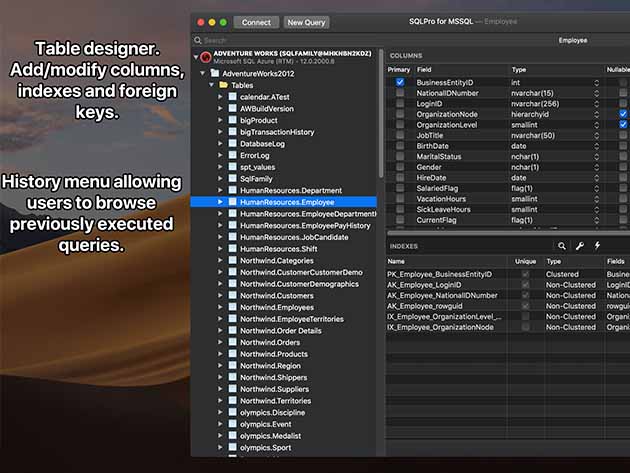This screenshot has width=630, height=473.
Task: Select the AK_Employee_rowguid index row
Action: coord(508,306)
